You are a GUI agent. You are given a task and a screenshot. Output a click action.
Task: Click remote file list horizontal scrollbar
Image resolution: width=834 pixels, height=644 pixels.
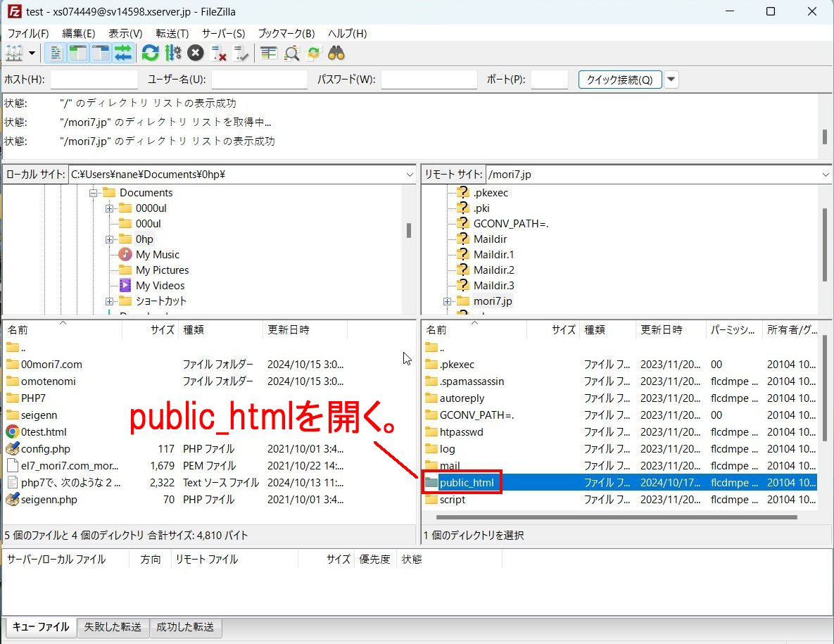pos(617,517)
